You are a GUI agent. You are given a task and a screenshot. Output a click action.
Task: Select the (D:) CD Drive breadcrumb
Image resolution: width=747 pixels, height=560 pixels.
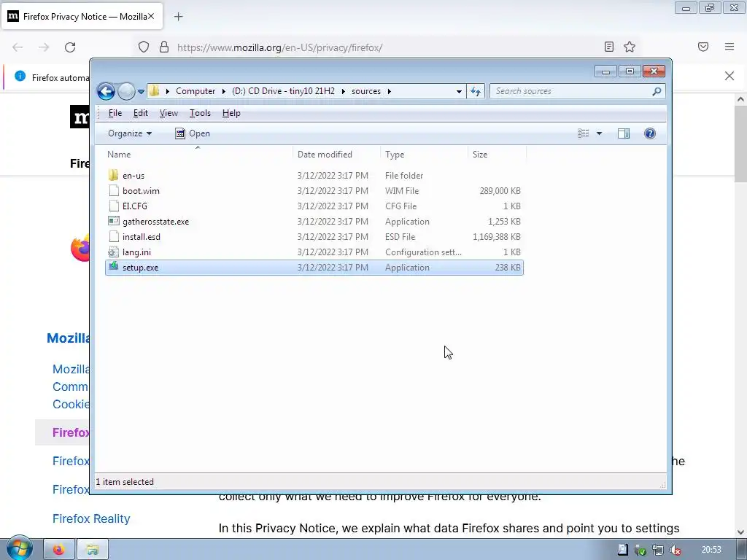(x=283, y=91)
